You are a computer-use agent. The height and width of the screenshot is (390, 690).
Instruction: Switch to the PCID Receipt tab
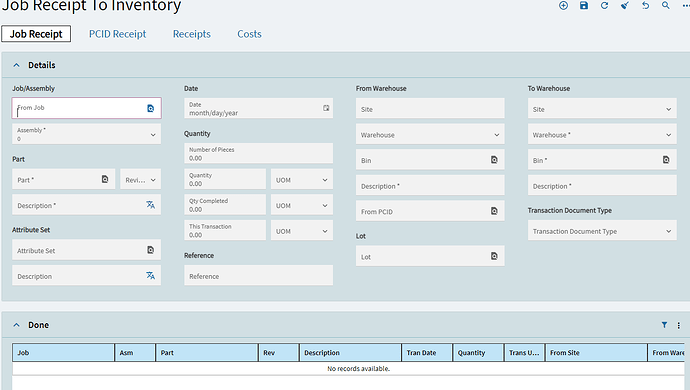(117, 34)
